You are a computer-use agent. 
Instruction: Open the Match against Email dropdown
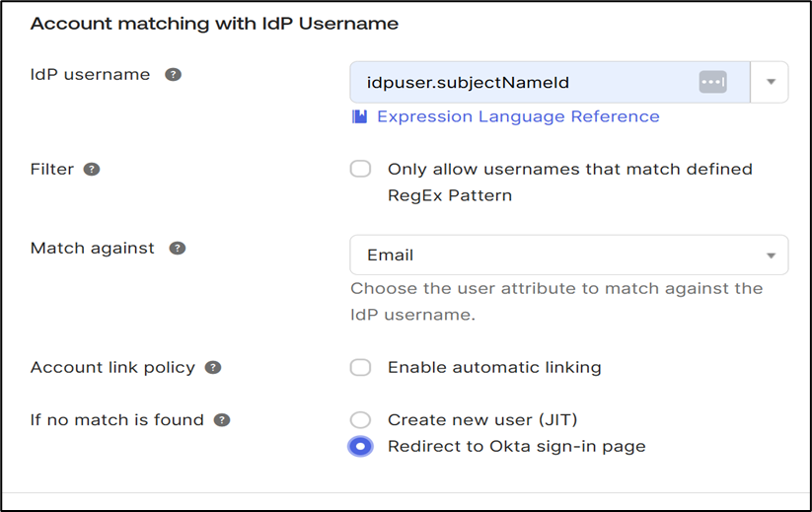coord(568,255)
